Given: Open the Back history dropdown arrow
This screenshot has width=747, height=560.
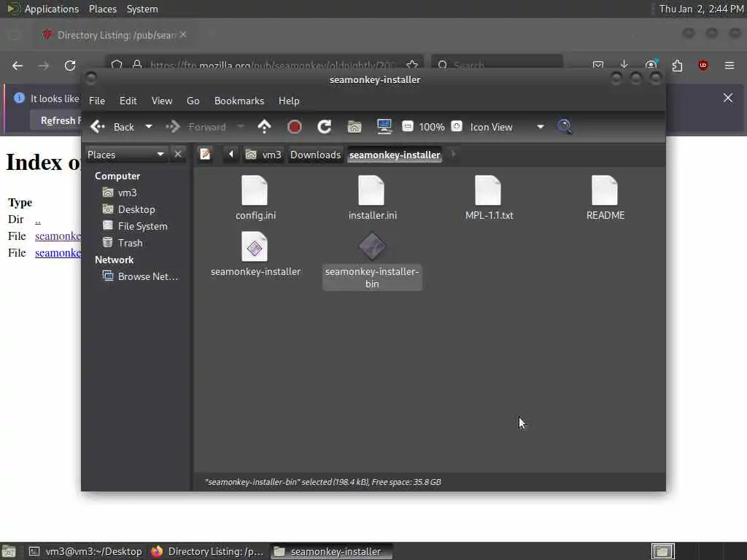Looking at the screenshot, I should tap(149, 127).
